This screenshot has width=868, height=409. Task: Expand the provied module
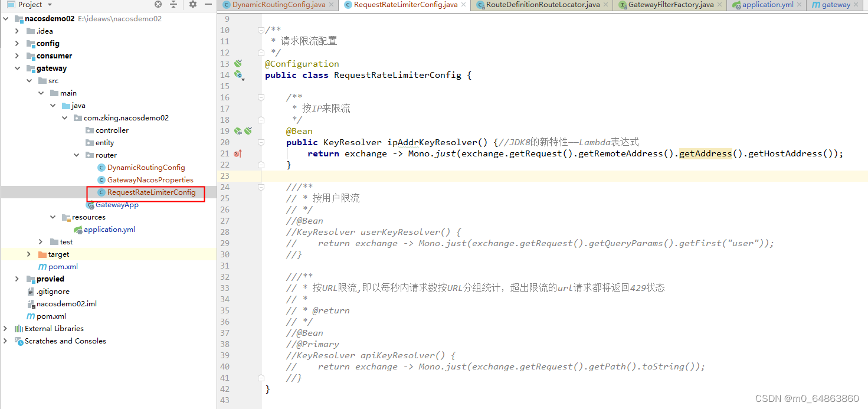[x=18, y=279]
